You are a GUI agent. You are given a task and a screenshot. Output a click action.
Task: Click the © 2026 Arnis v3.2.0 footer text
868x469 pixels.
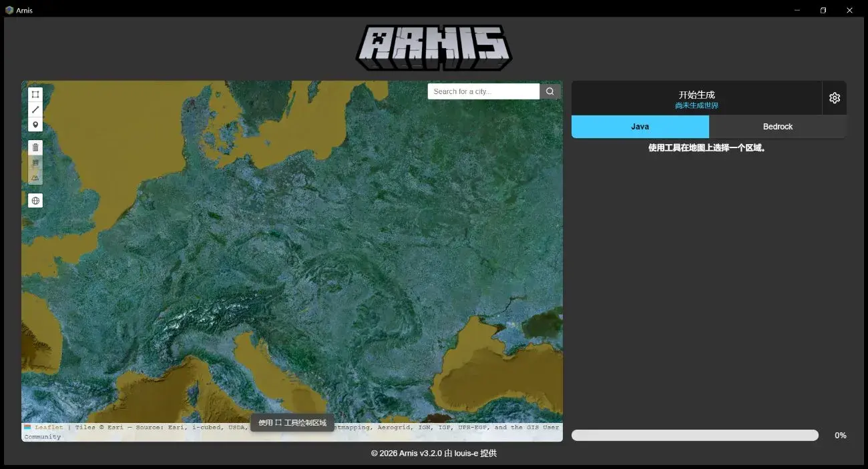pos(434,454)
